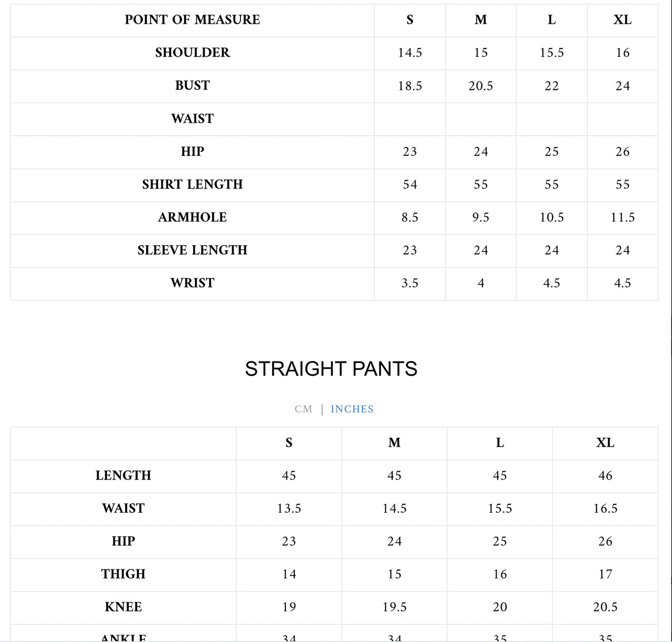Image resolution: width=672 pixels, height=642 pixels.
Task: Click the wrist S value 3.5
Action: [x=410, y=283]
